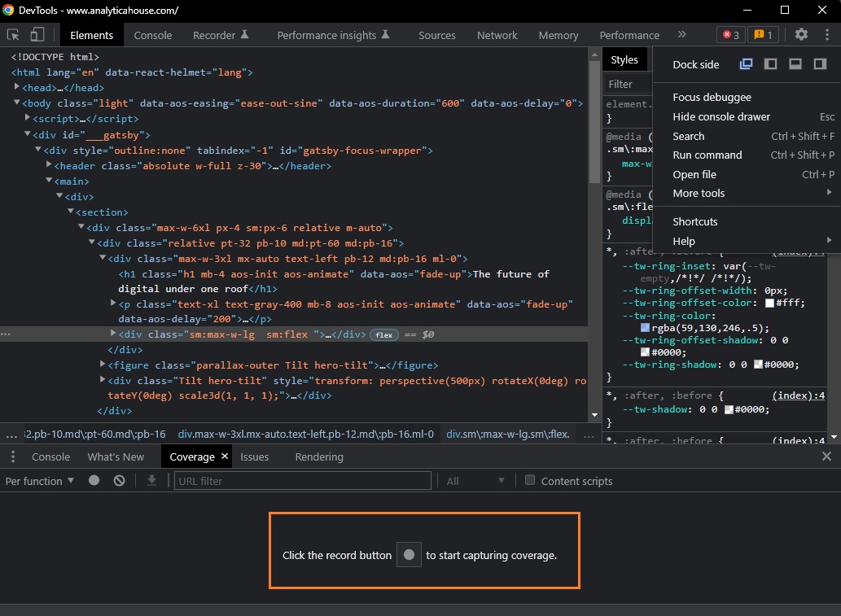This screenshot has height=616, width=841.
Task: Click the record button in the coverage hint
Action: (x=409, y=554)
